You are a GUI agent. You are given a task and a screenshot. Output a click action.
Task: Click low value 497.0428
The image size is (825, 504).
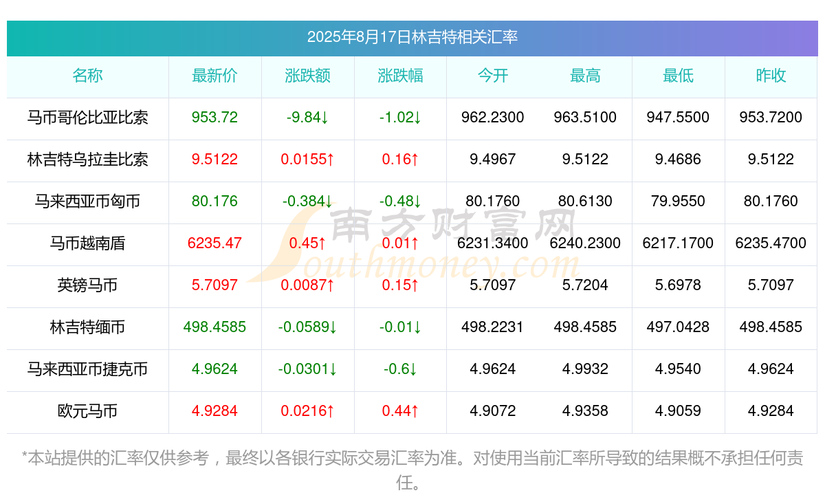[678, 327]
